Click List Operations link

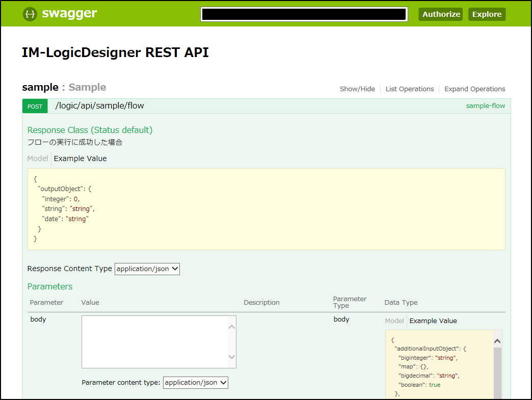click(410, 89)
